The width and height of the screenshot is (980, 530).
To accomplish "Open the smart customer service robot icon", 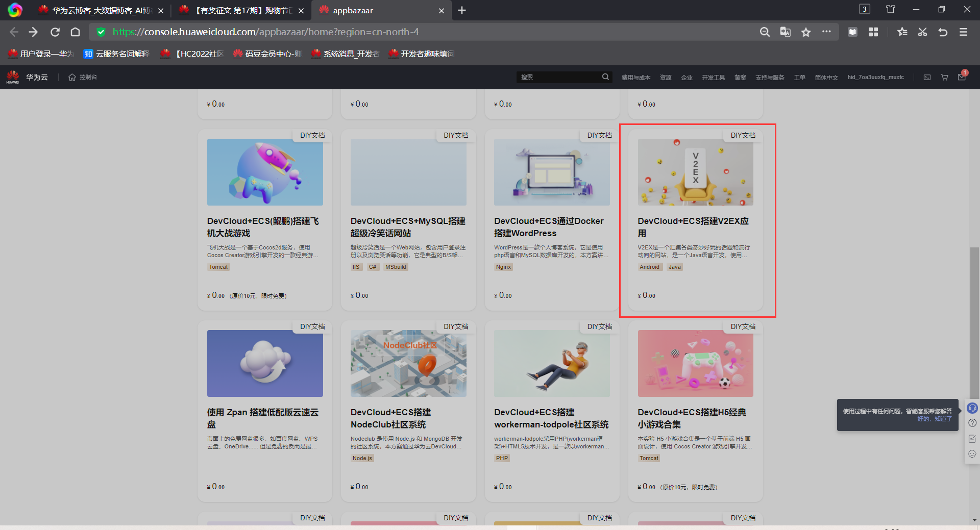I will click(972, 408).
